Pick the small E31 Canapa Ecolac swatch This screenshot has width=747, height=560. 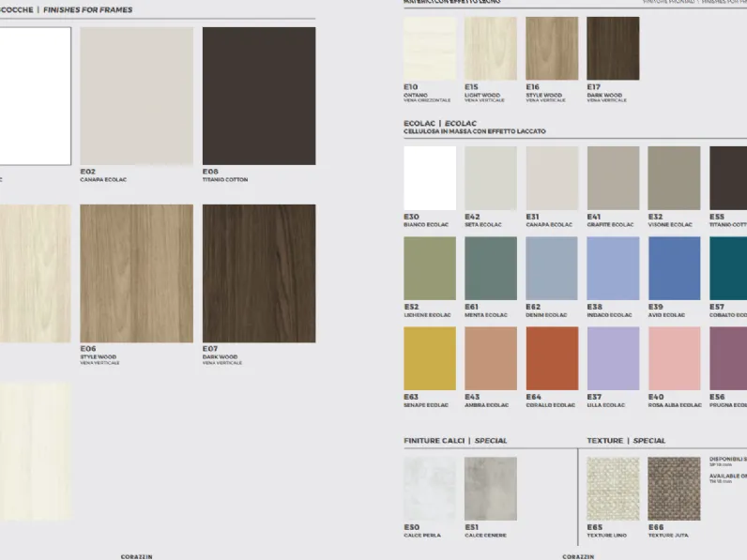552,178
